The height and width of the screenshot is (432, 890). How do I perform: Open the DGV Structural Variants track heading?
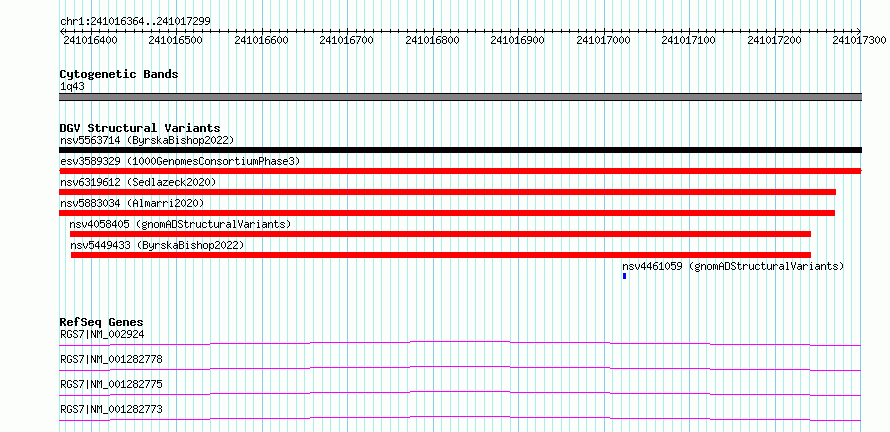[x=140, y=128]
